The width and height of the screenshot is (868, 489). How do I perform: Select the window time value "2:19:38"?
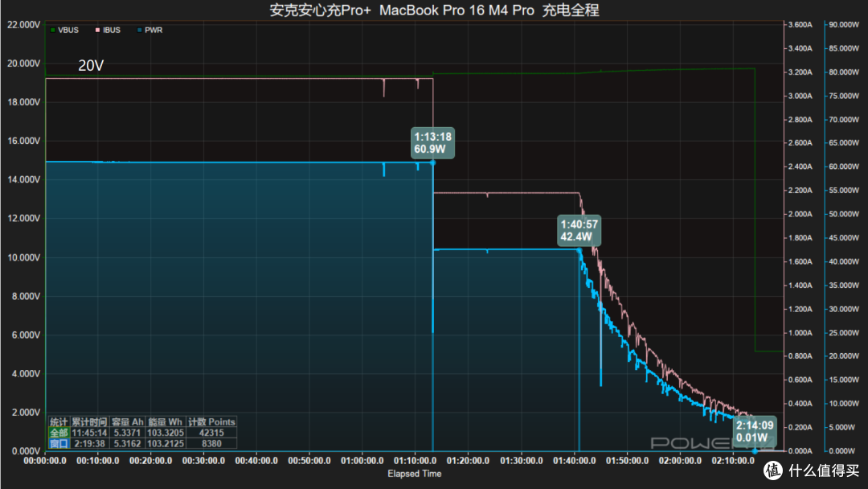tap(90, 444)
